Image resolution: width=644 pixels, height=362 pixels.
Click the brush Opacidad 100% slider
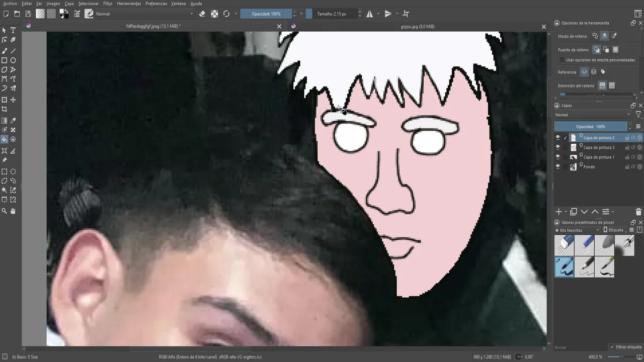point(267,14)
